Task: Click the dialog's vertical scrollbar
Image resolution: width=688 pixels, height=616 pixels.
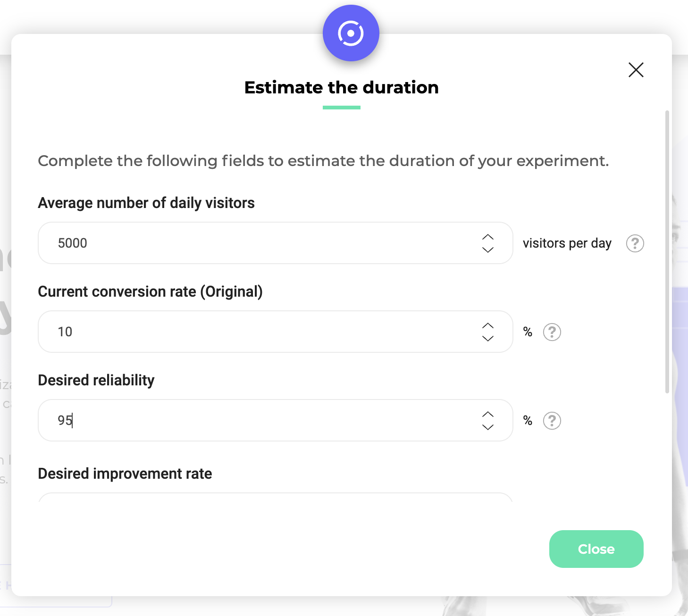Action: 667,252
